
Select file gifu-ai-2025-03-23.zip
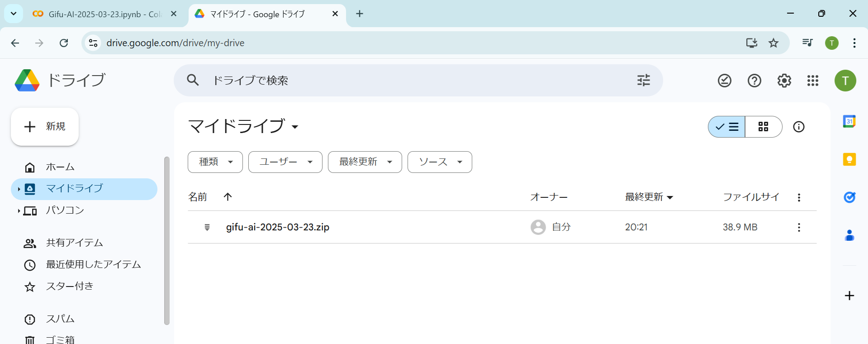(x=278, y=227)
